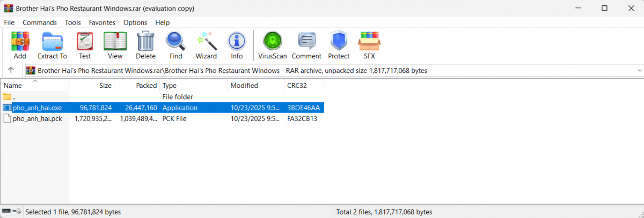Sort by Name column header
Screen dimensions: 644x218
(x=35, y=86)
